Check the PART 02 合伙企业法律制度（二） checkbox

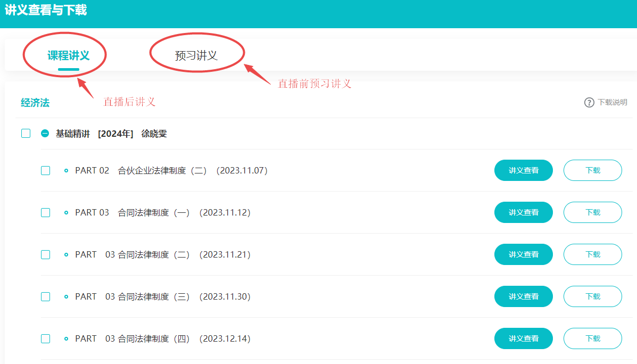[46, 171]
